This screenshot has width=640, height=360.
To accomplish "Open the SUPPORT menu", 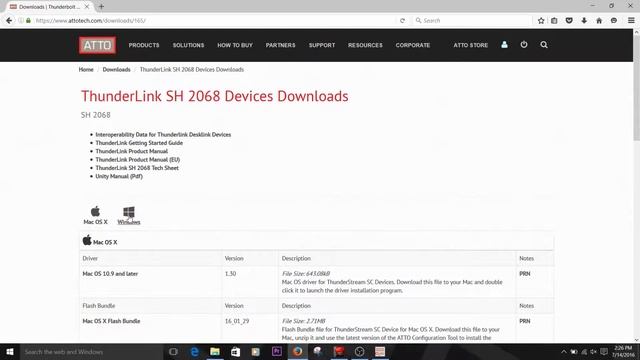I will [322, 45].
